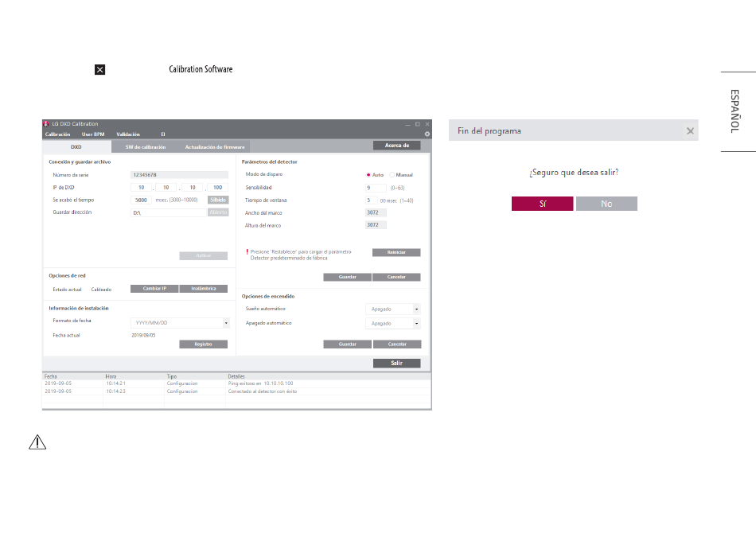Click the Altura del marco value

coord(376,225)
